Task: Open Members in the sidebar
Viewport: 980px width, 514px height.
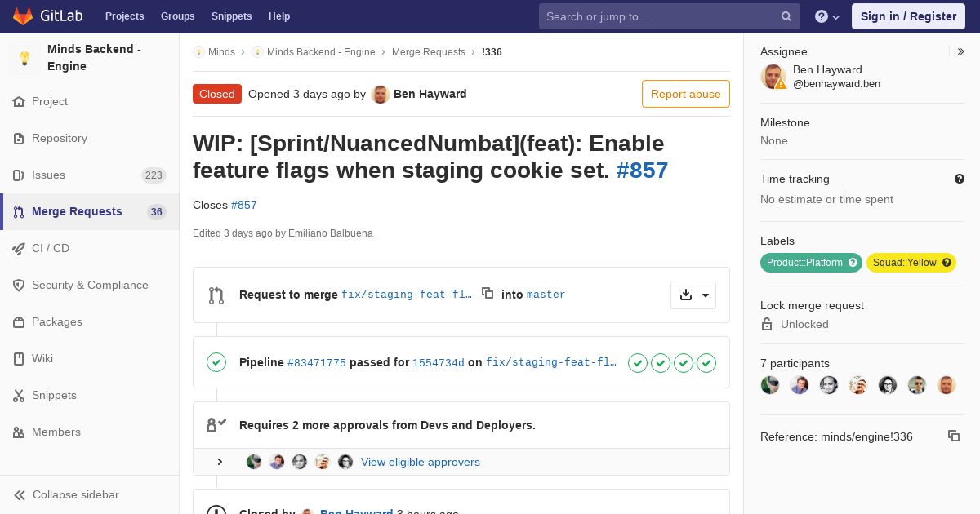Action: coord(90,432)
